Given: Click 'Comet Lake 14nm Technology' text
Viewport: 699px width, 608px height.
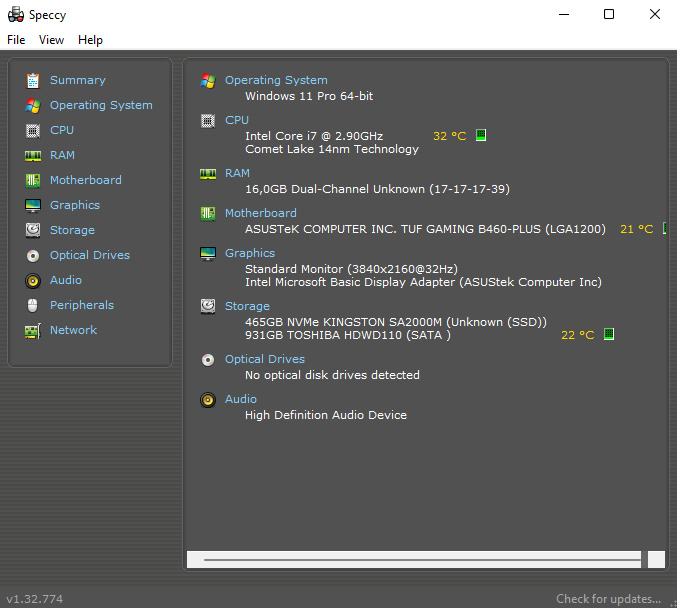Looking at the screenshot, I should click(x=332, y=149).
